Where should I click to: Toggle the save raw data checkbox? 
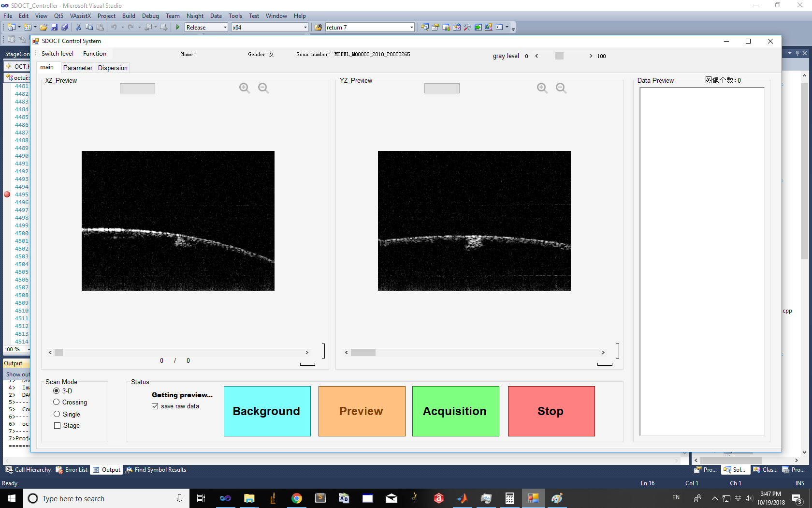coord(155,406)
